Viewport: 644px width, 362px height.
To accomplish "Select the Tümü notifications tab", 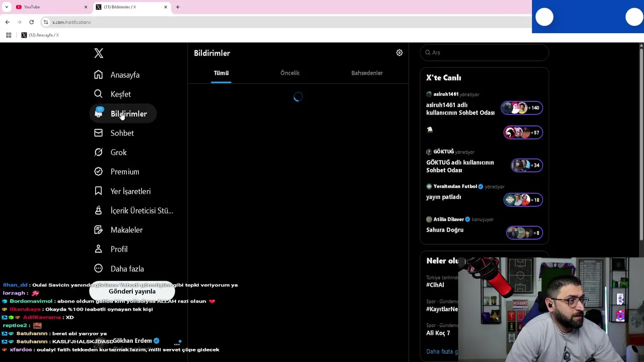I will [221, 73].
